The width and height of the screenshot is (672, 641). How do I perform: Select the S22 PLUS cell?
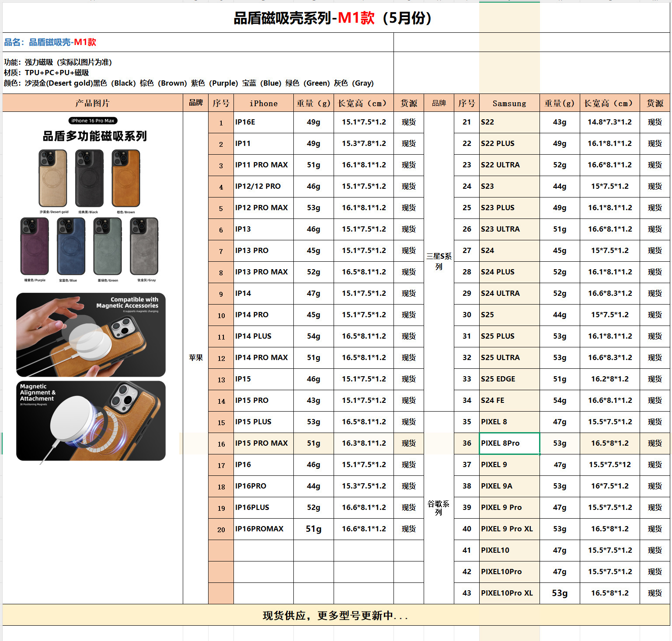[x=509, y=144]
